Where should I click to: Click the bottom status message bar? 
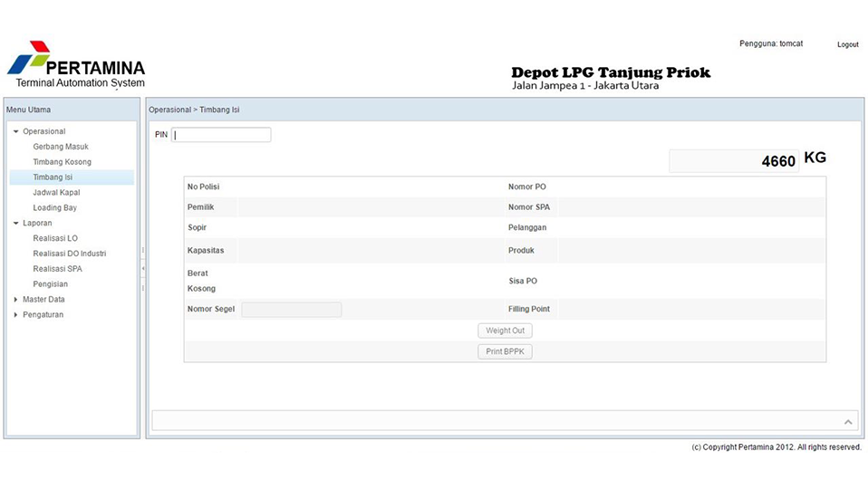pos(505,421)
